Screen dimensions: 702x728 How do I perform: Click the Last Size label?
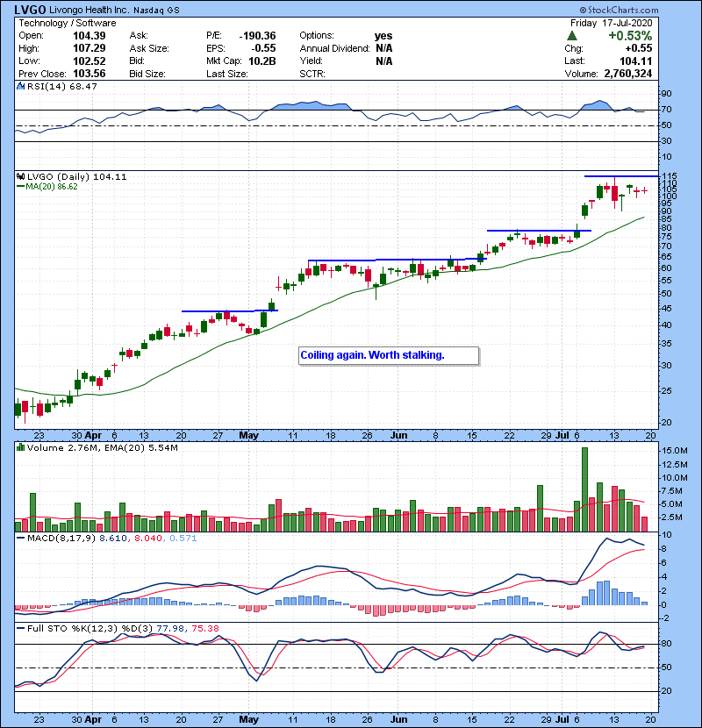(226, 74)
